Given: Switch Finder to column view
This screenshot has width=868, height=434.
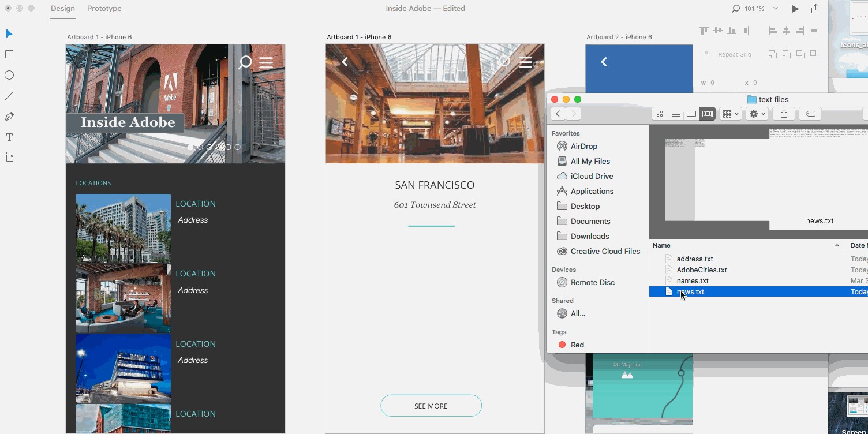Looking at the screenshot, I should [x=691, y=114].
